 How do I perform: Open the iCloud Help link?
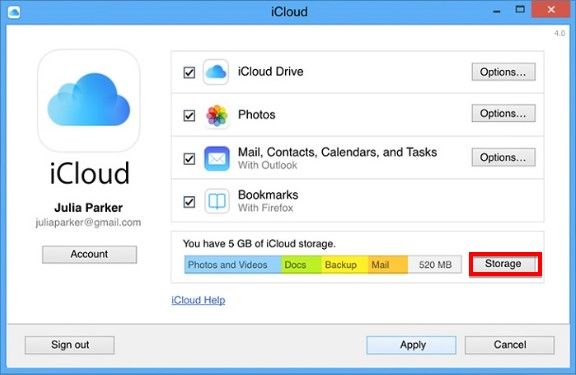tap(198, 300)
